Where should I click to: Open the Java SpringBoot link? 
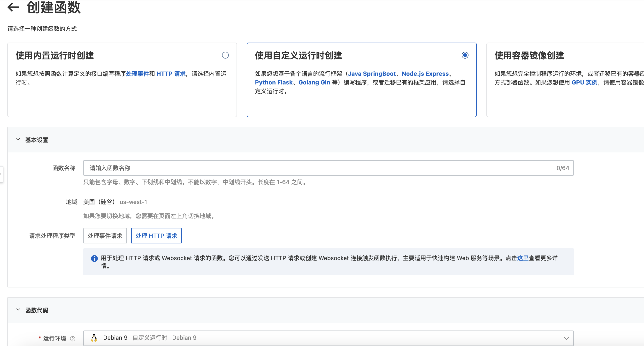pos(372,74)
